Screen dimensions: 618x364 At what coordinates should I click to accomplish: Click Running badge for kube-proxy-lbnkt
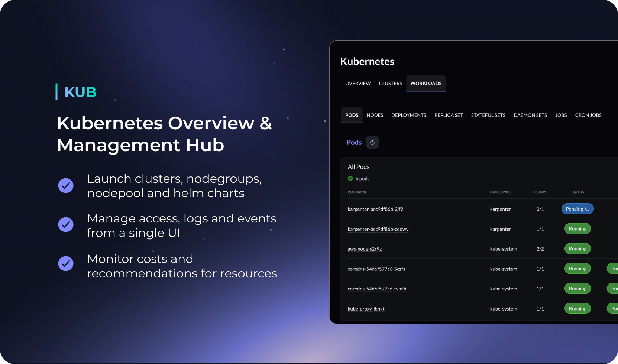(577, 309)
